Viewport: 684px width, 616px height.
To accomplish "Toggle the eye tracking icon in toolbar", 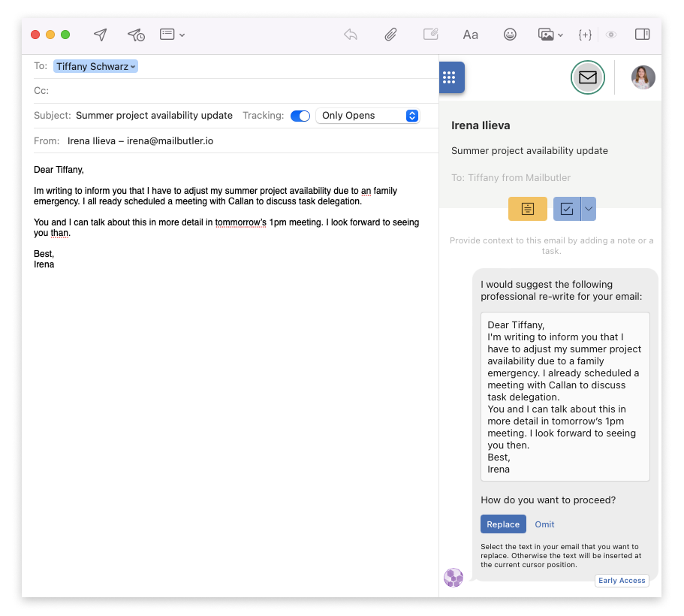I will pos(611,35).
